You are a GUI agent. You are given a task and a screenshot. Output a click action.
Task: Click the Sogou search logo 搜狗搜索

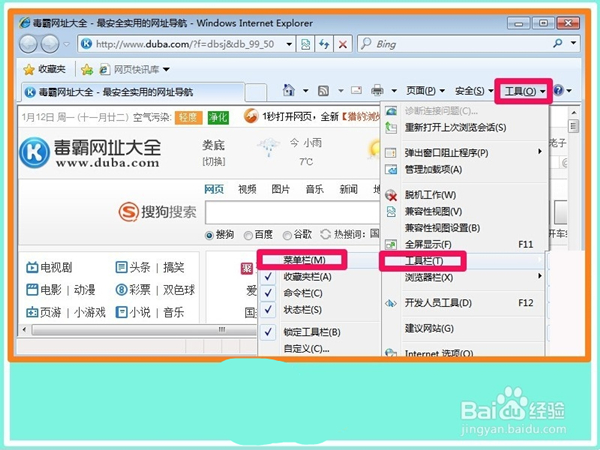click(157, 212)
